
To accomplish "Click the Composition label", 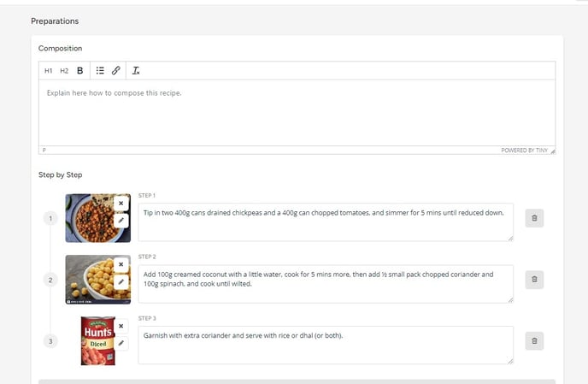I will pyautogui.click(x=60, y=49).
